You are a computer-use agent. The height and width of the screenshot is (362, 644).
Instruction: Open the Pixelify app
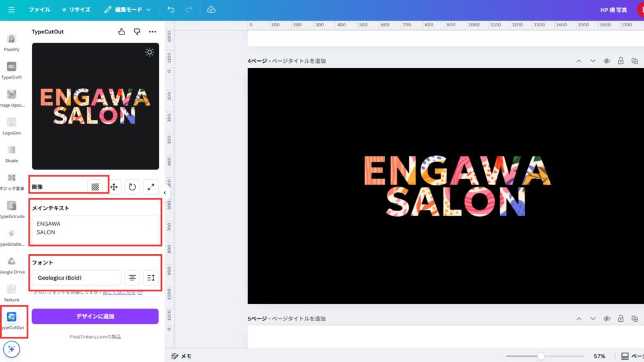11,43
